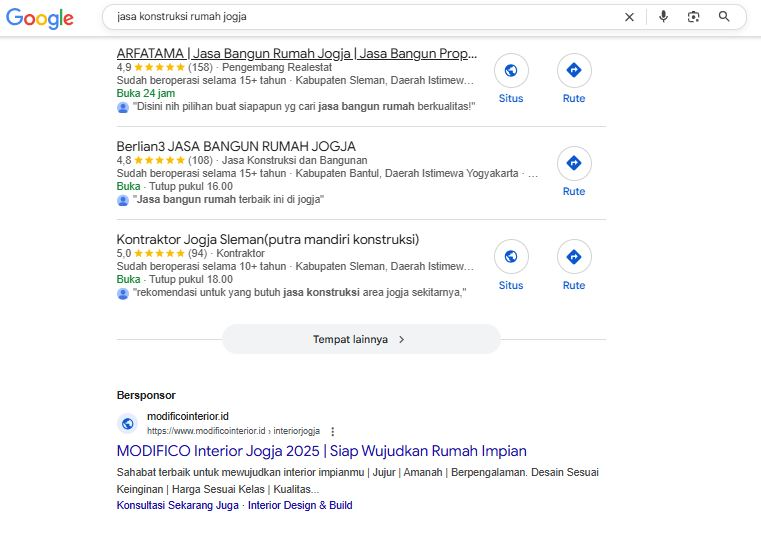Click the Konsultasi Sekarang Juga sitelink

click(178, 505)
